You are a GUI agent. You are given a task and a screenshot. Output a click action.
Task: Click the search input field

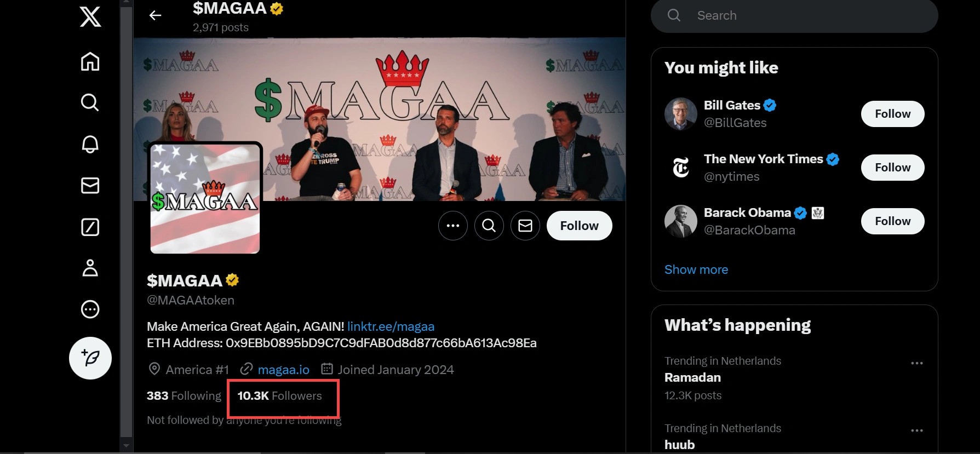pyautogui.click(x=794, y=15)
